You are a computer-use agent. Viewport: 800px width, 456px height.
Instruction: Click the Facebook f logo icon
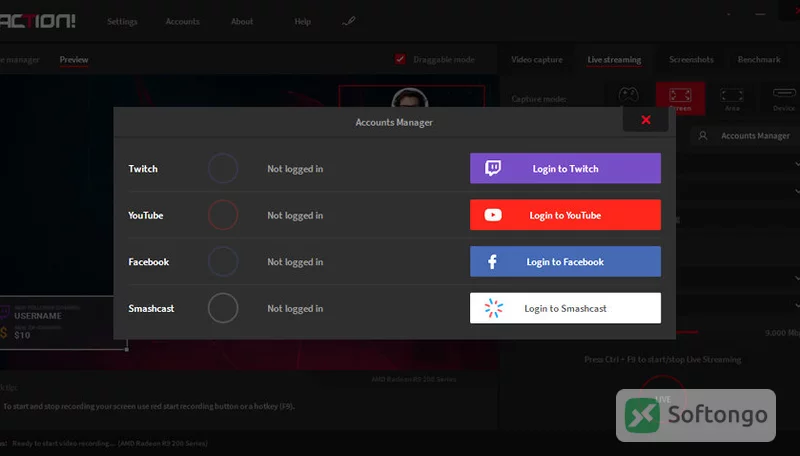click(x=492, y=262)
